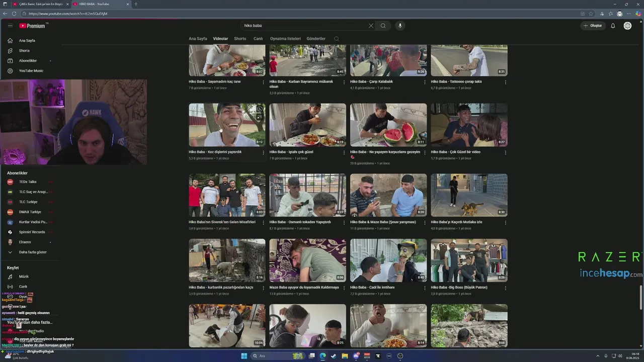Play Kez dişlerini yaptırdık thumbnail
Image resolution: width=644 pixels, height=362 pixels.
pos(227,125)
